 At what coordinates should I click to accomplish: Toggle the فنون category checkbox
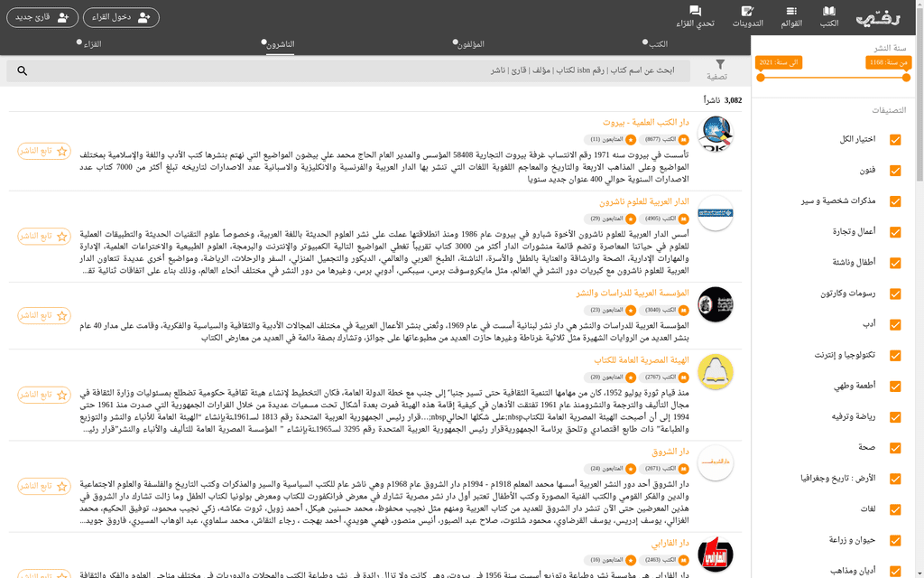895,171
